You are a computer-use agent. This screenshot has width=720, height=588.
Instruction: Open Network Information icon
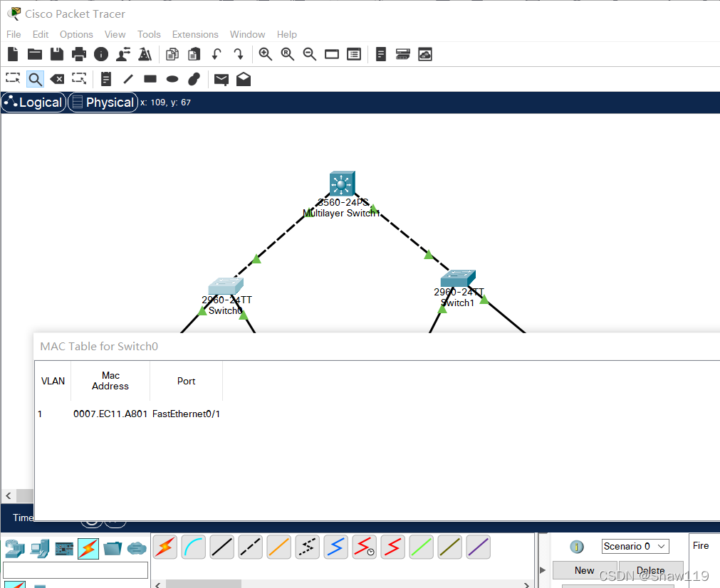tap(101, 54)
